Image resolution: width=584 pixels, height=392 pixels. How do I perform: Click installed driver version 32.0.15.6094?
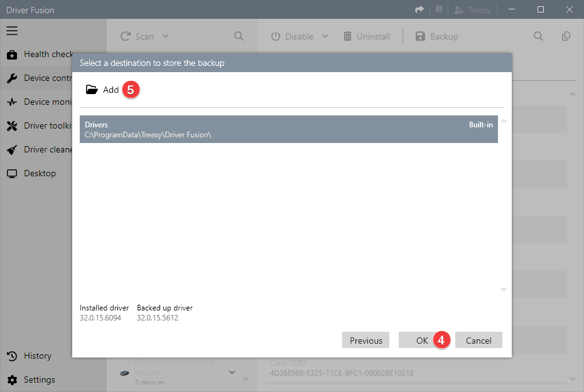[100, 318]
